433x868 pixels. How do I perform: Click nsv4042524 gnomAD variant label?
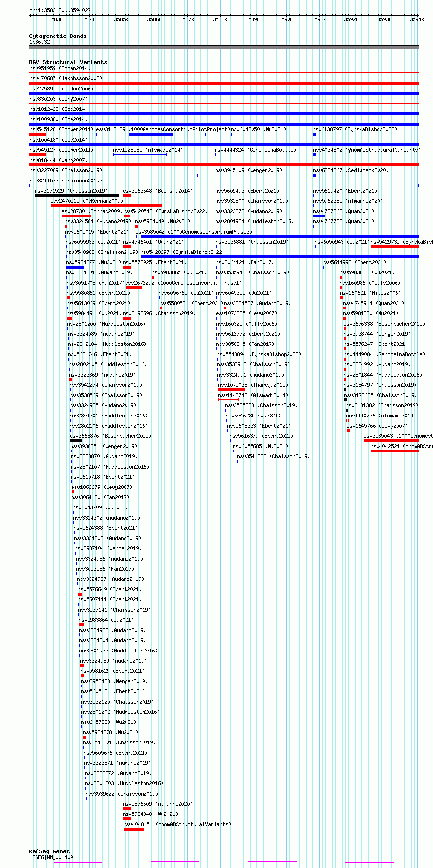[401, 446]
